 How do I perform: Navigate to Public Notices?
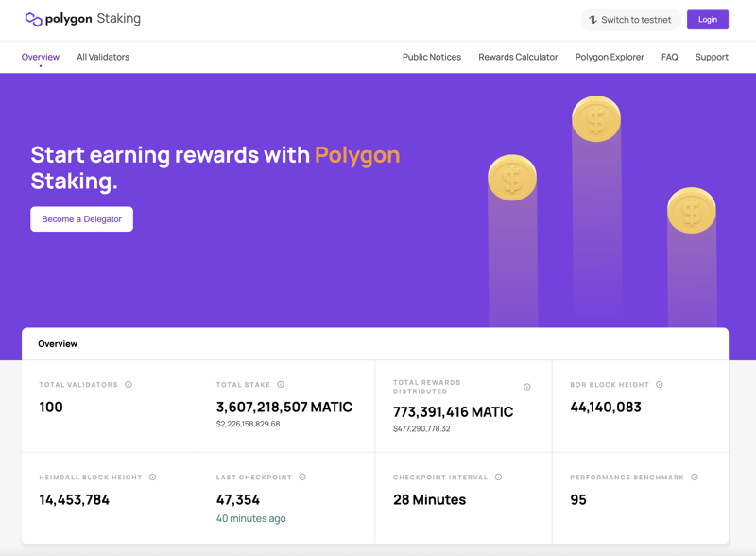click(432, 57)
